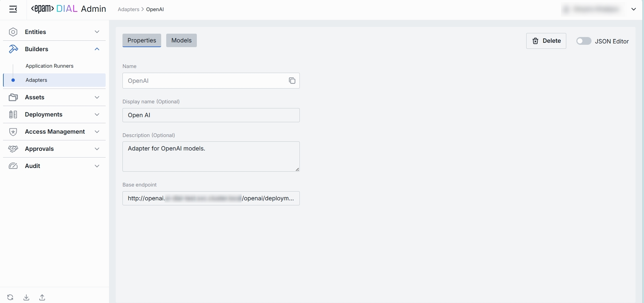
Task: Click the OpenAI breadcrumb item
Action: click(155, 9)
